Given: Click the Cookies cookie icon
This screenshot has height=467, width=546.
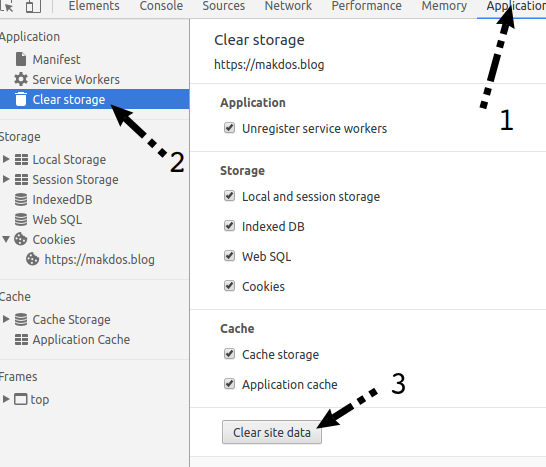Looking at the screenshot, I should (x=21, y=239).
